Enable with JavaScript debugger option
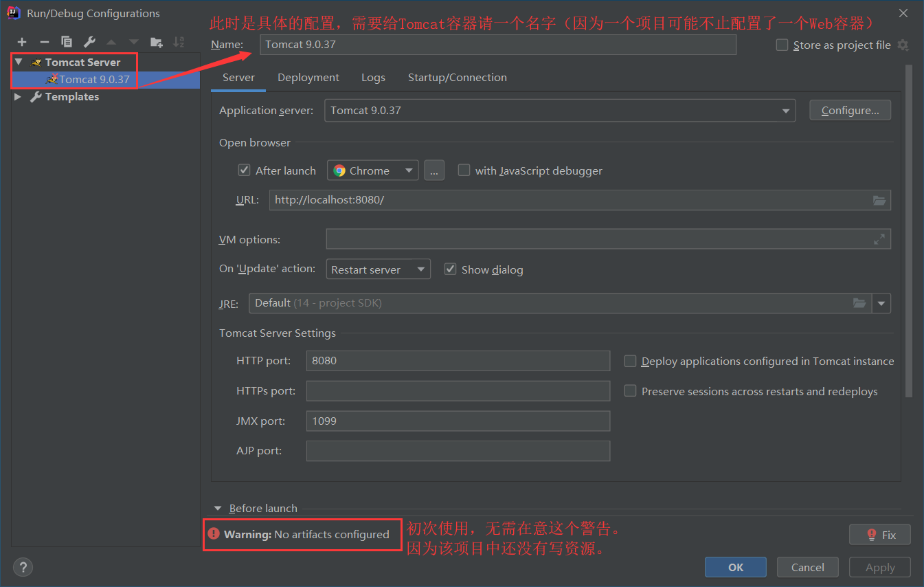 pyautogui.click(x=464, y=170)
